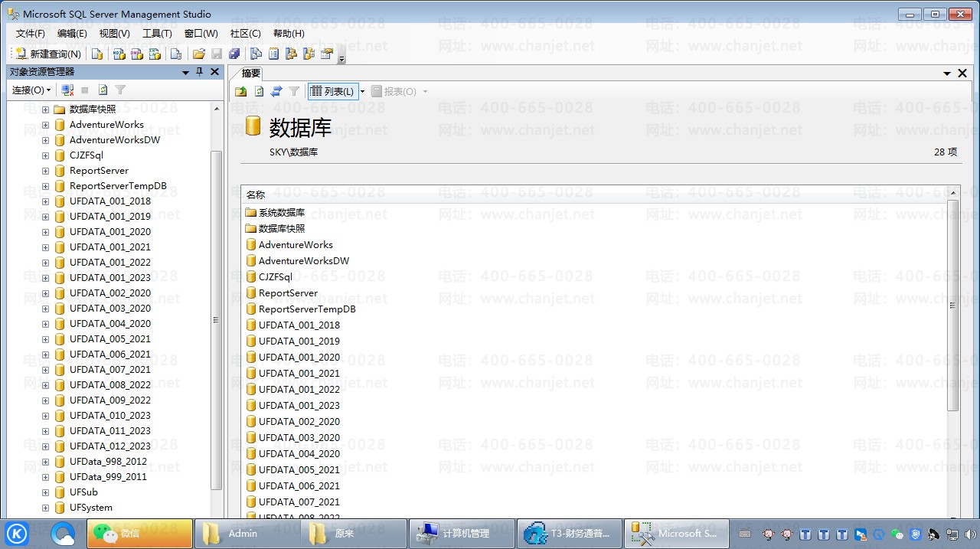The width and height of the screenshot is (980, 549).
Task: Click the Summary pane filter icon
Action: point(294,91)
